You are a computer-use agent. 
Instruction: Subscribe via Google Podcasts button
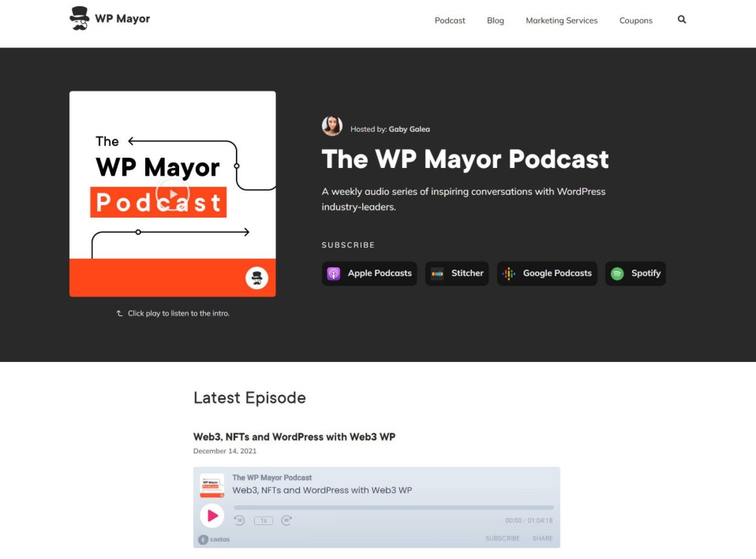pos(547,273)
